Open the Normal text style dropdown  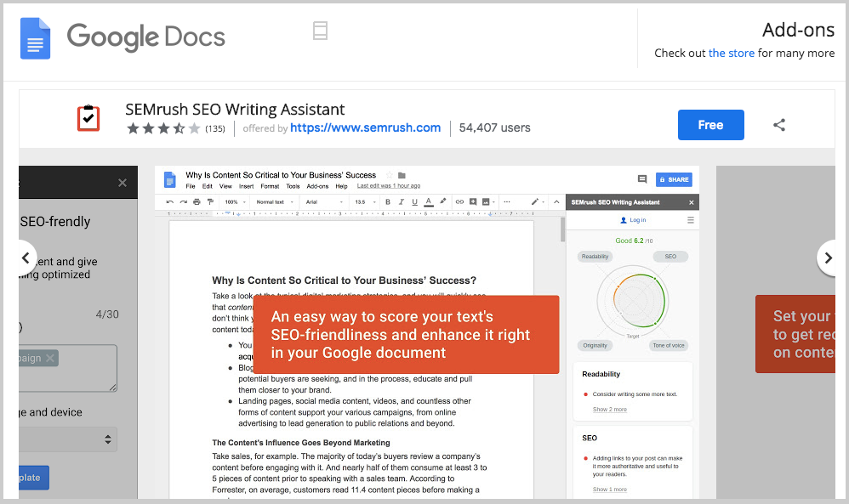275,201
